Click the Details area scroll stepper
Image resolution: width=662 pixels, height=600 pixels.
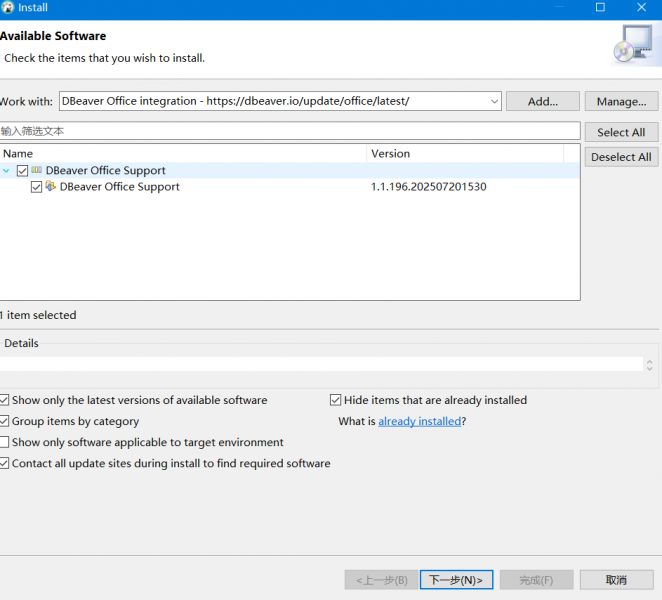click(x=650, y=366)
